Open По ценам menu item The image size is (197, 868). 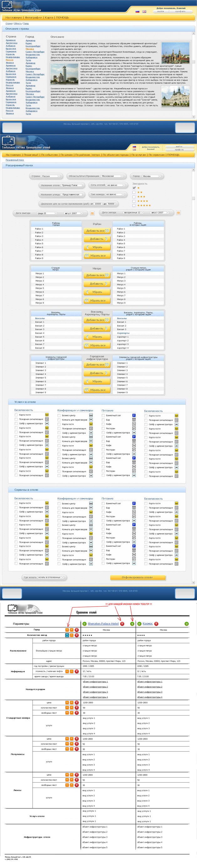click(67, 155)
